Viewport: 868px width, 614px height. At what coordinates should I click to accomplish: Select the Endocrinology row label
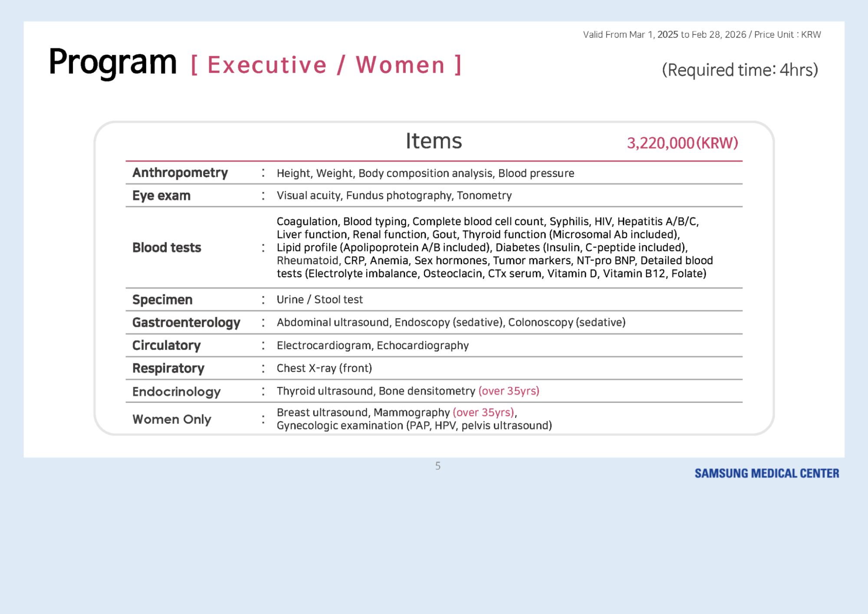(x=177, y=392)
